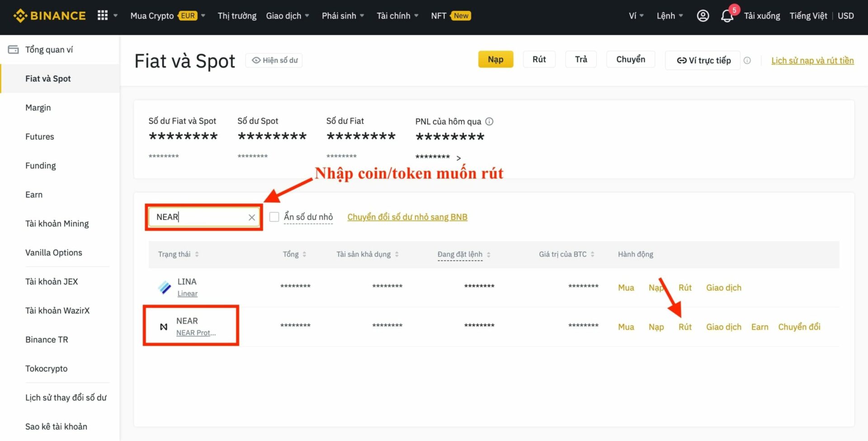This screenshot has width=868, height=441.
Task: Sort by Giá trị của BTC column
Action: pyautogui.click(x=592, y=254)
